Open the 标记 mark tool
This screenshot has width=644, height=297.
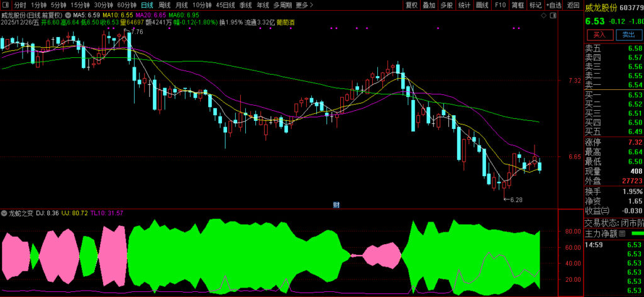(535, 5)
